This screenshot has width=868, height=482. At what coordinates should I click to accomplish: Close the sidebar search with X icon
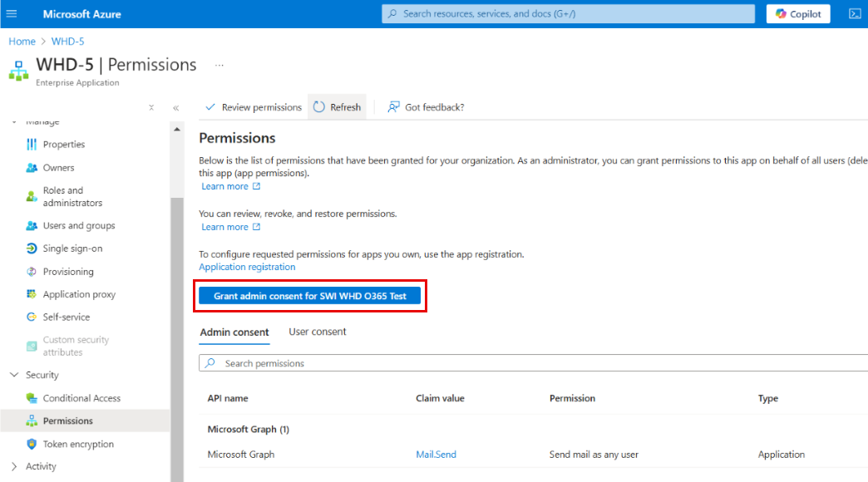(x=150, y=107)
